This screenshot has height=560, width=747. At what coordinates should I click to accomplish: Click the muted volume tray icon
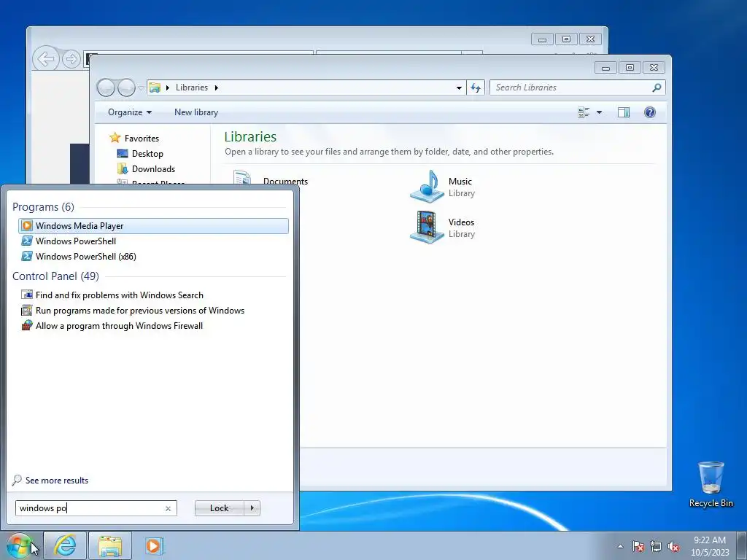click(673, 546)
